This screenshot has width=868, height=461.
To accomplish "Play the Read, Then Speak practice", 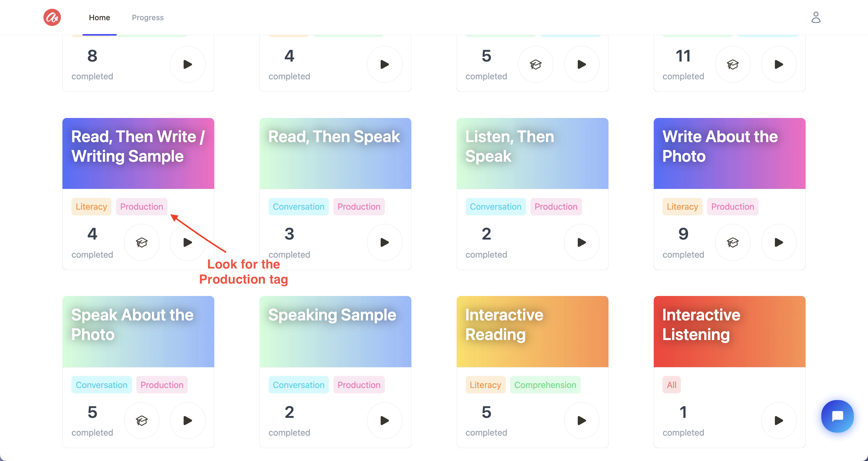I will coord(385,242).
